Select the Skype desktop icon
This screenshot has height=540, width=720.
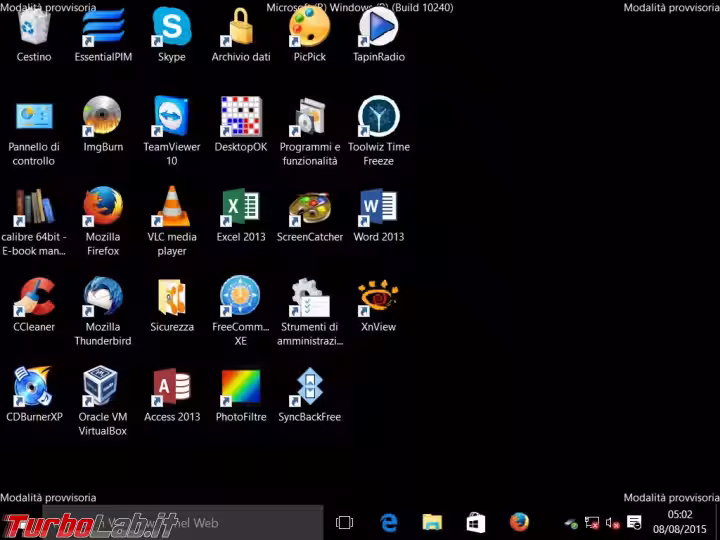pos(172,28)
